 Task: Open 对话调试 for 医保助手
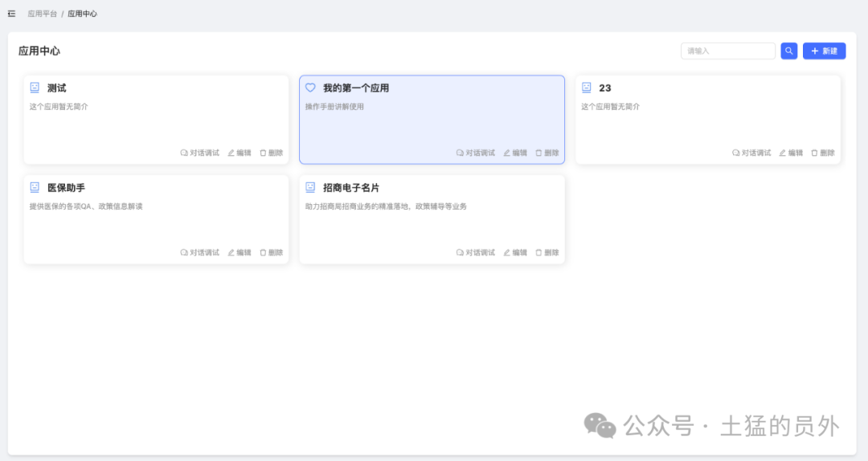tap(200, 252)
